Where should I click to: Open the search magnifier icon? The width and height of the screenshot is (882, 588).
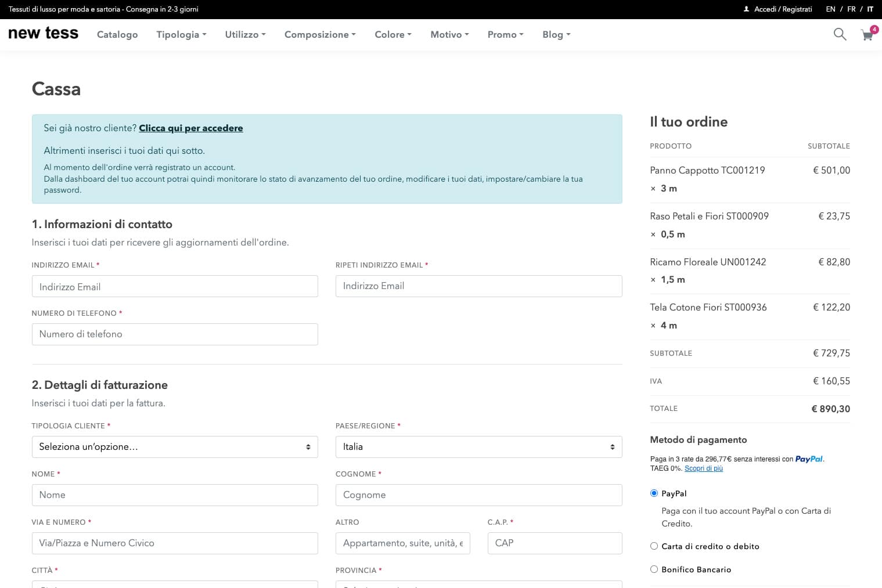840,34
